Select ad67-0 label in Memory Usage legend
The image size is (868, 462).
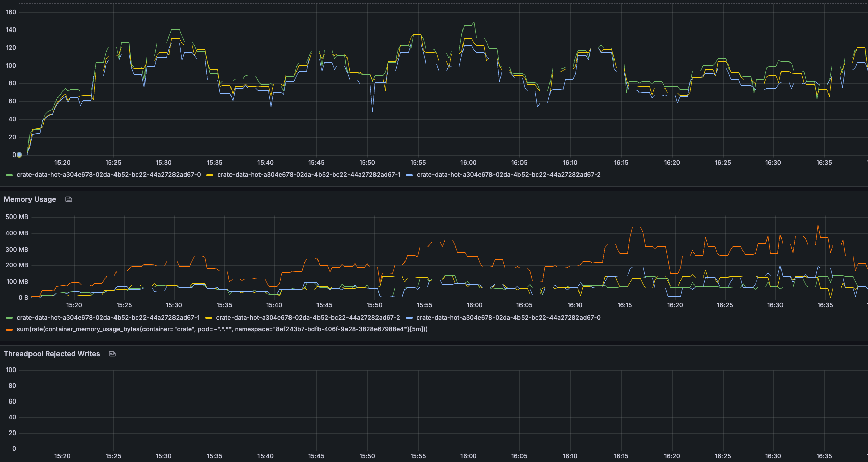tap(508, 318)
